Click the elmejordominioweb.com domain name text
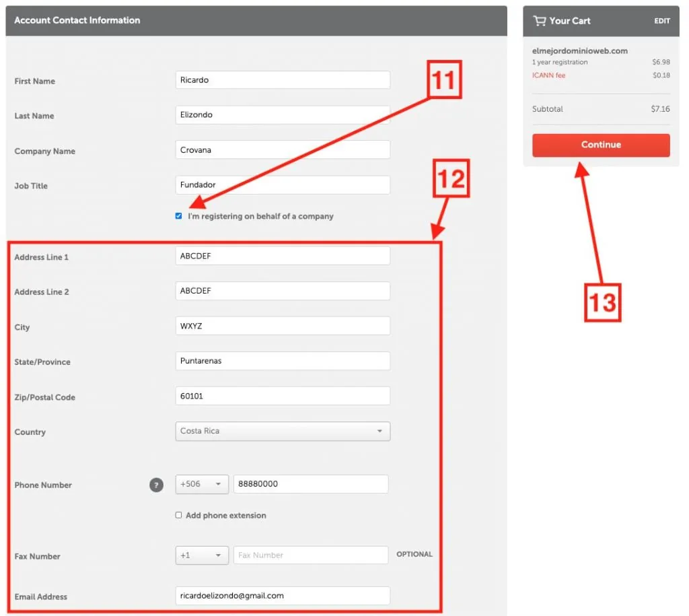This screenshot has height=616, width=689. 579,50
